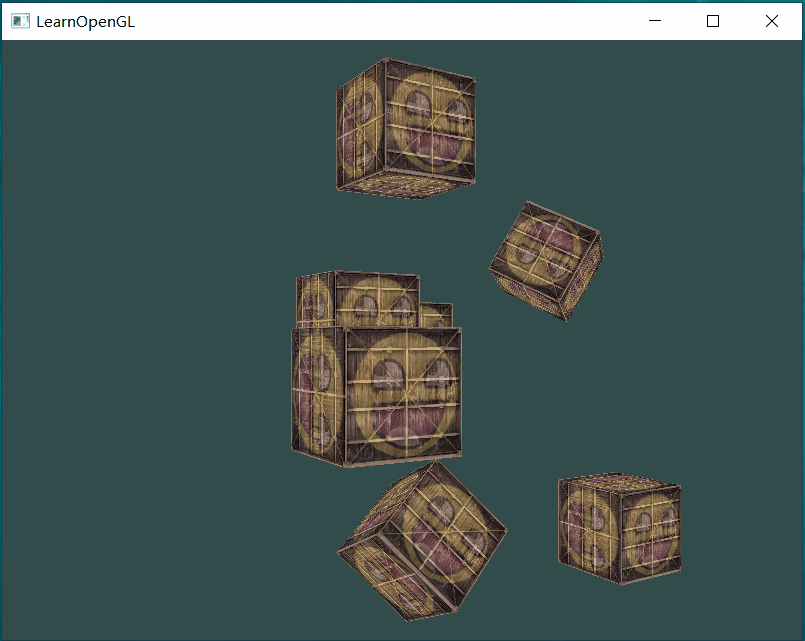This screenshot has height=641, width=805.
Task: Click the LearnOpenGL app icon in title bar
Action: [20, 21]
